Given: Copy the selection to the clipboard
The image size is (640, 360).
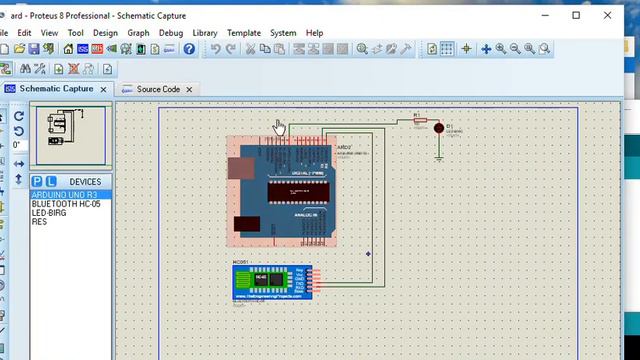Looking at the screenshot, I should [265, 49].
